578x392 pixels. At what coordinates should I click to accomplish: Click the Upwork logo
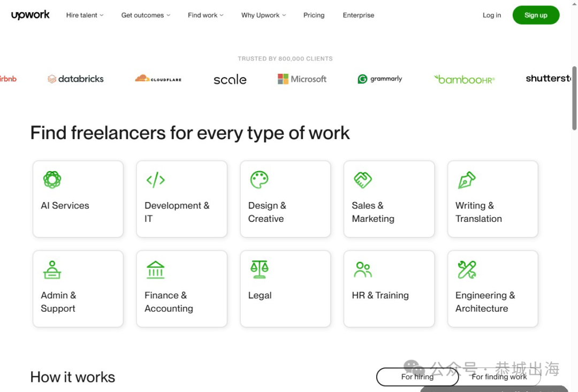[30, 15]
